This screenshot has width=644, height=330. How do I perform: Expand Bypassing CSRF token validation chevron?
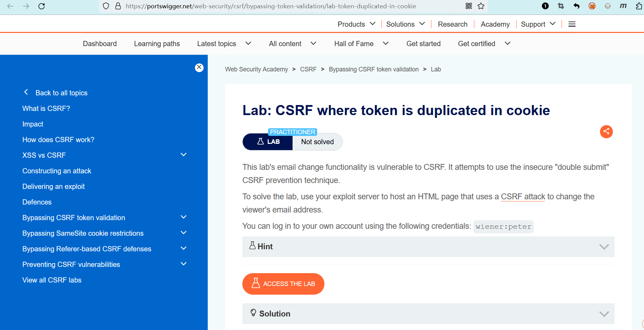(184, 217)
